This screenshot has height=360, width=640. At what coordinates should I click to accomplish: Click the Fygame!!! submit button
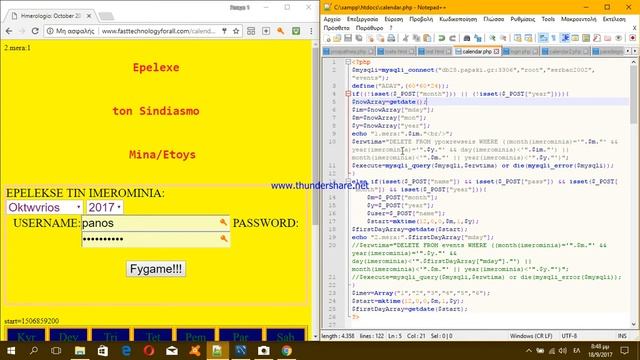pyautogui.click(x=156, y=269)
